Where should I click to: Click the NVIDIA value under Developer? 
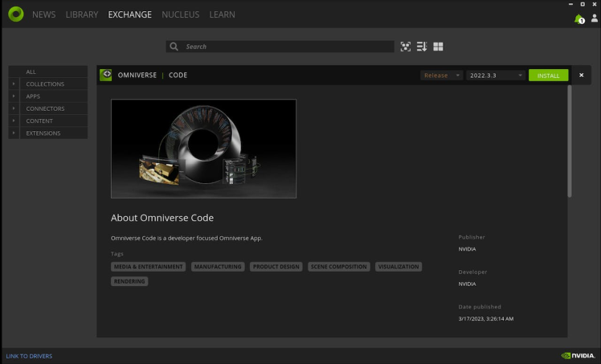click(467, 284)
